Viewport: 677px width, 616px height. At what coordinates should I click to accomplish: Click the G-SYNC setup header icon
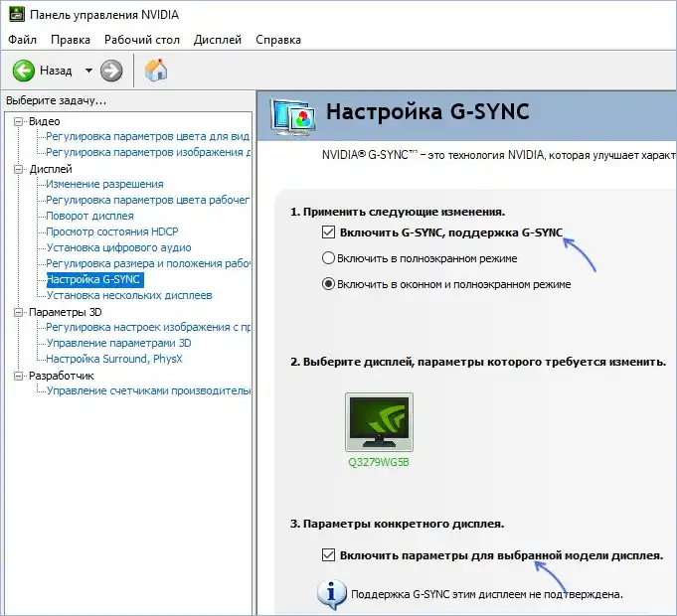click(x=293, y=116)
